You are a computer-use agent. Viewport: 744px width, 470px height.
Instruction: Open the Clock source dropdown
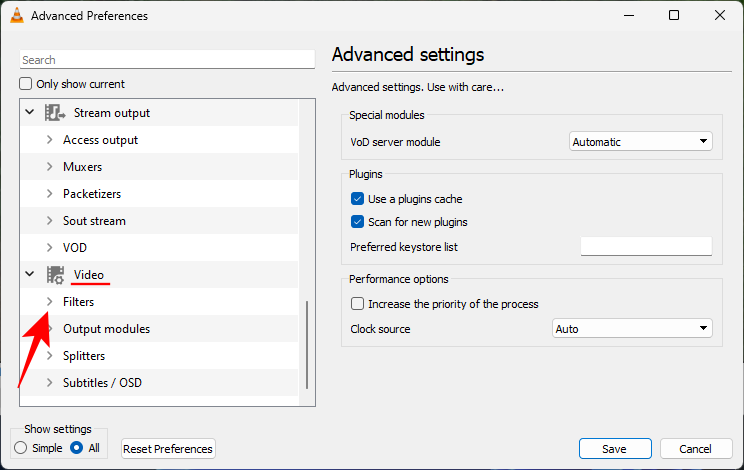(x=632, y=328)
